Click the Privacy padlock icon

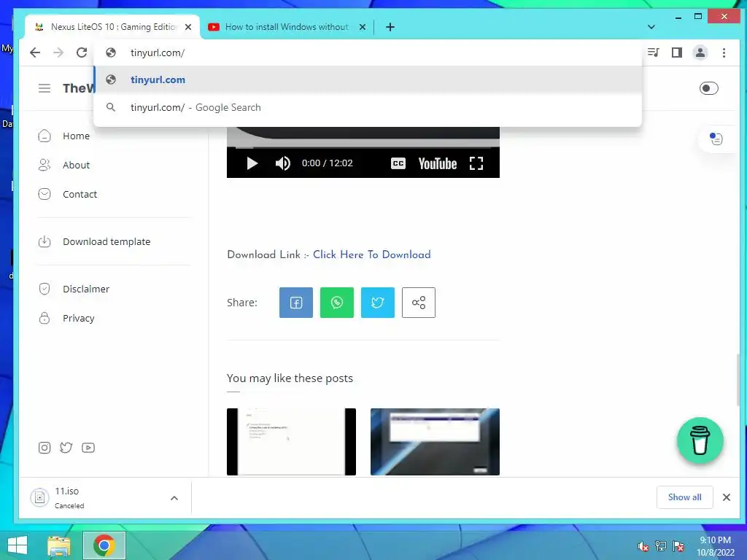(x=44, y=318)
